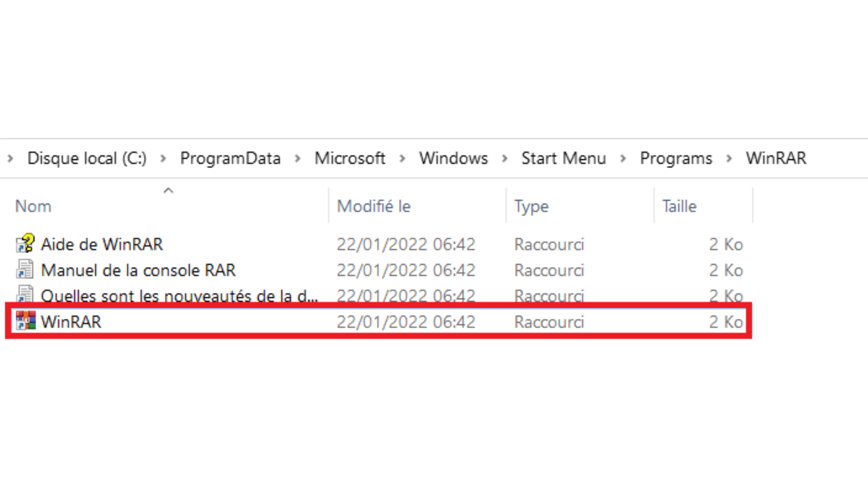
Task: Expand the chevron after Start Menu
Action: coord(623,159)
